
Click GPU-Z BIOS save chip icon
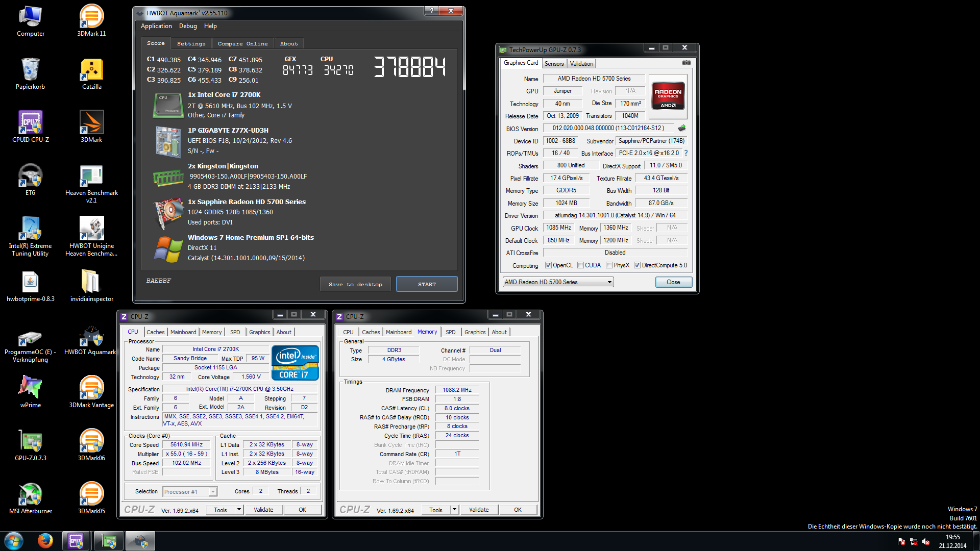coord(681,128)
